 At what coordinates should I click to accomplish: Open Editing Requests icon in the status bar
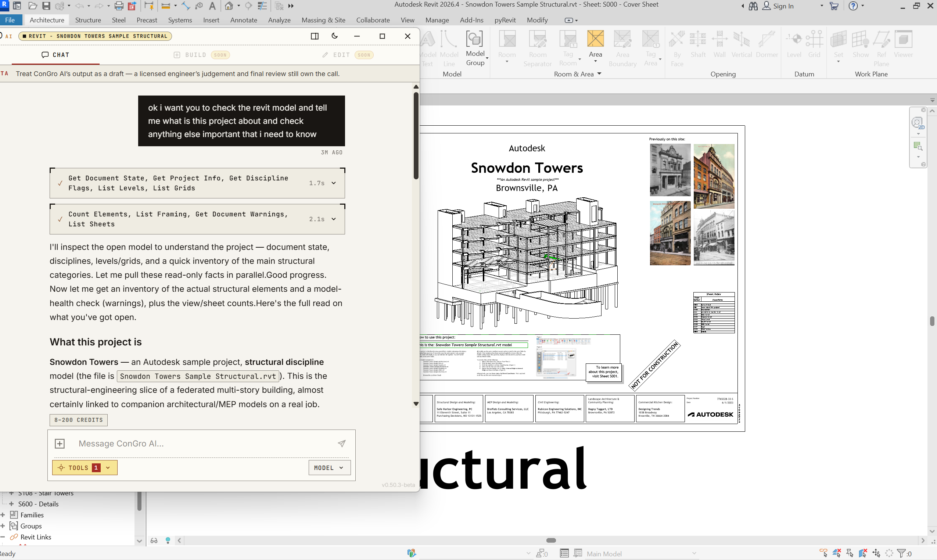[x=542, y=553]
